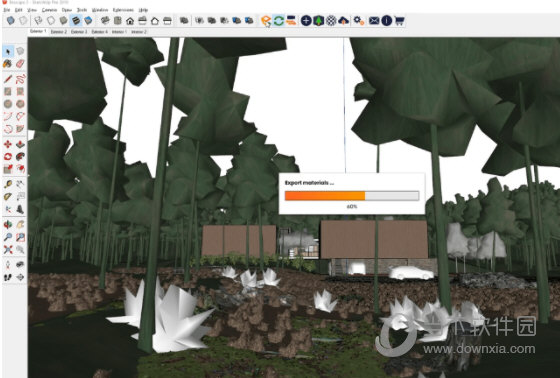Open Enscape Objects (plus icon)
The height and width of the screenshot is (378, 560).
306,21
